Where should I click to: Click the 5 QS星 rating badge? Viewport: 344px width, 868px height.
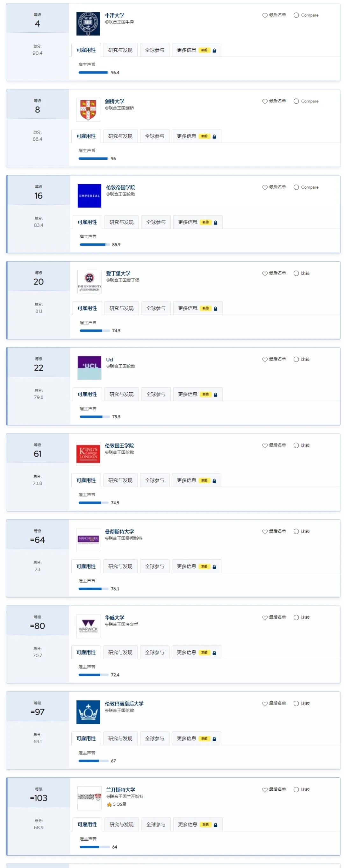[x=117, y=804]
